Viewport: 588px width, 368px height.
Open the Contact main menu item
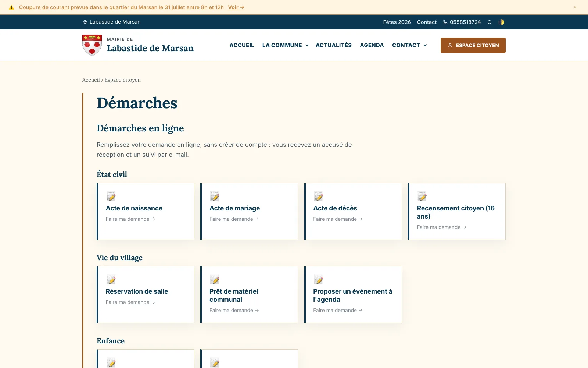(x=406, y=45)
